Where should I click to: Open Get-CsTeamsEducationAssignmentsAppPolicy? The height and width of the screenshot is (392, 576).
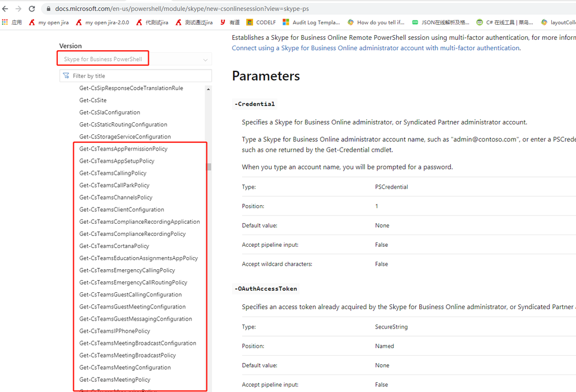138,258
